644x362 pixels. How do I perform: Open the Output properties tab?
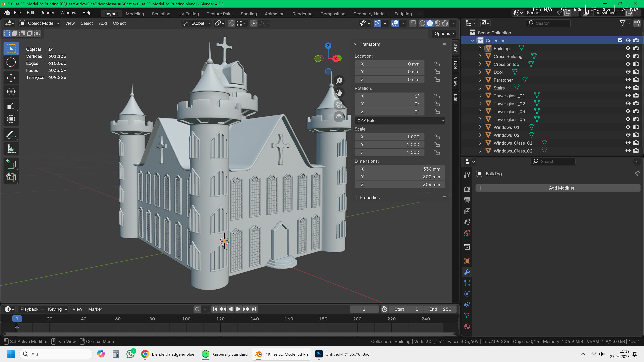[x=467, y=200]
